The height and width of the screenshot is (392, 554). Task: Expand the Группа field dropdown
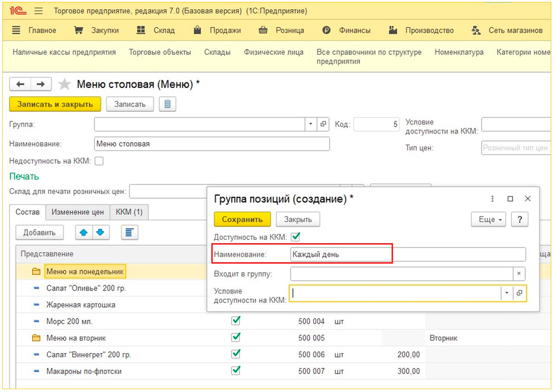pyautogui.click(x=311, y=125)
